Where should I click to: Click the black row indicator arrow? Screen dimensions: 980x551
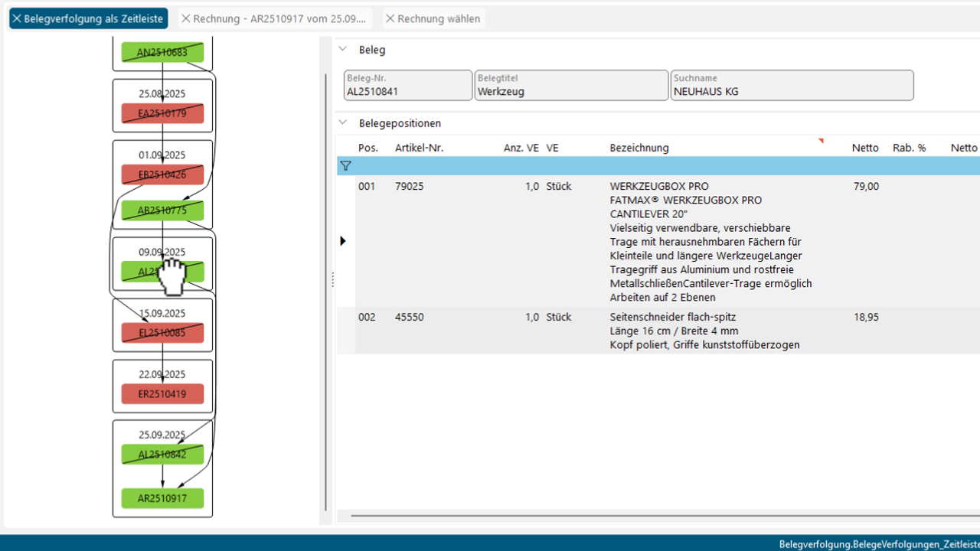(343, 241)
